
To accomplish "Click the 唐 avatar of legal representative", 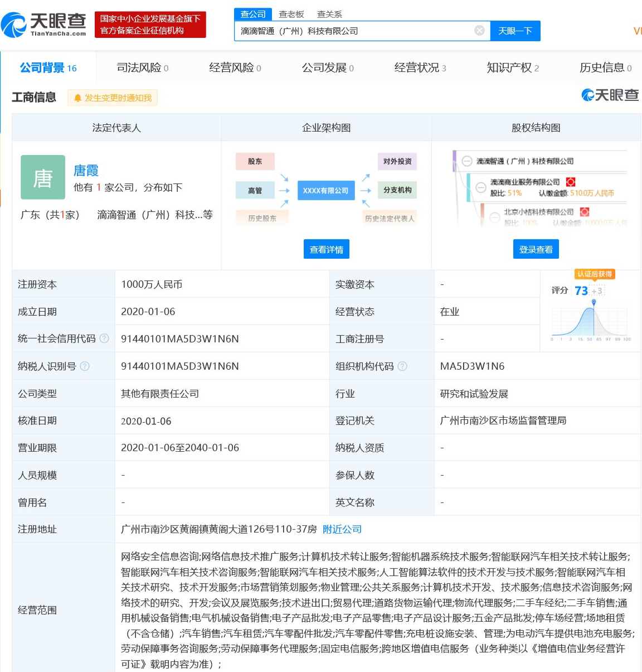I will [x=43, y=177].
